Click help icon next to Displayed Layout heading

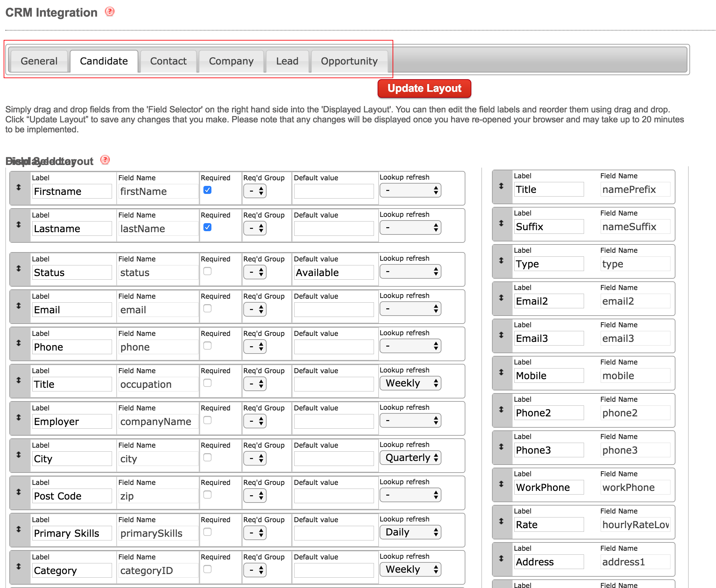[105, 160]
